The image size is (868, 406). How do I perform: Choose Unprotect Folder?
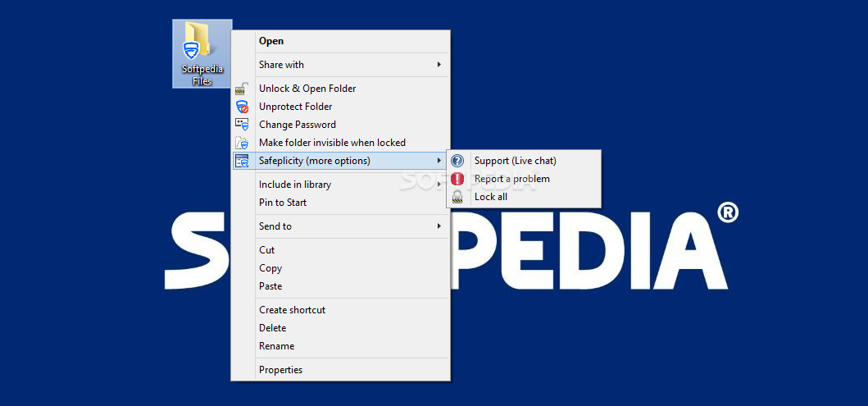(340, 107)
